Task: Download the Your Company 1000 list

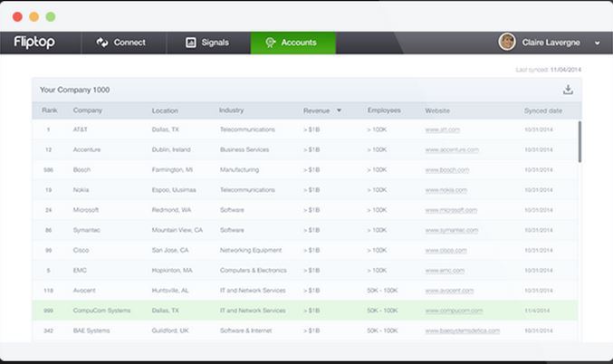Action: pos(568,90)
